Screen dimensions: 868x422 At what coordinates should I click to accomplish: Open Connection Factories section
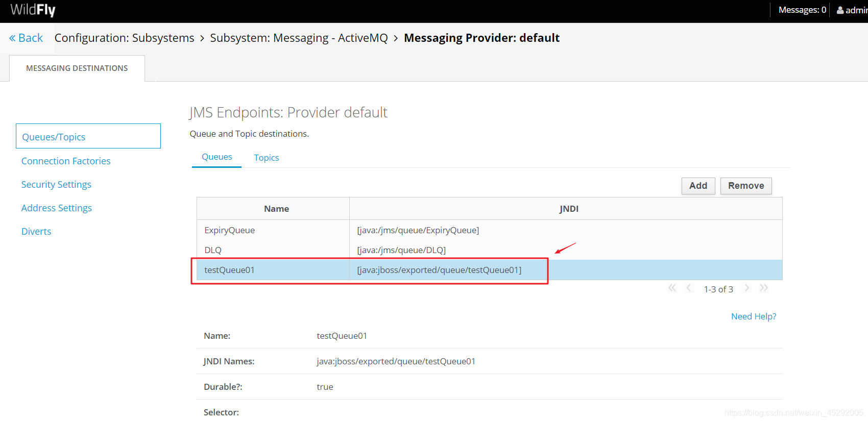(x=66, y=161)
